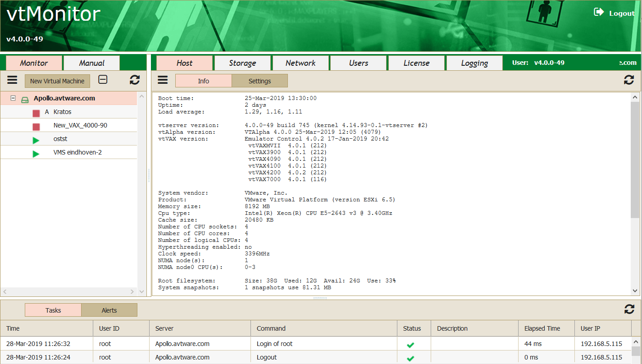Screen dimensions: 642x364
Task: Switch the host panel to Settings view
Action: coord(260,81)
